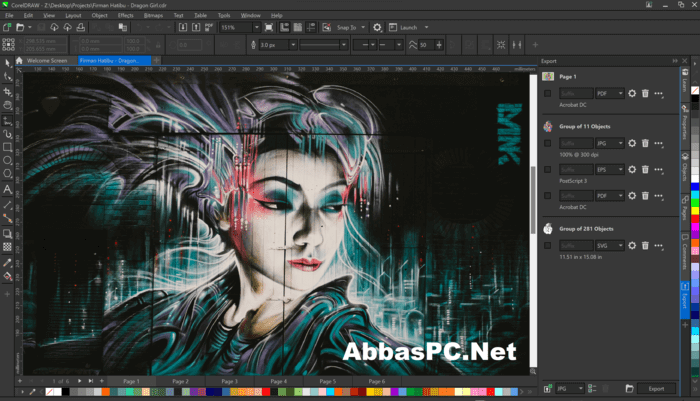Viewport: 700px width, 401px height.
Task: Select the Pick tool
Action: [x=8, y=63]
